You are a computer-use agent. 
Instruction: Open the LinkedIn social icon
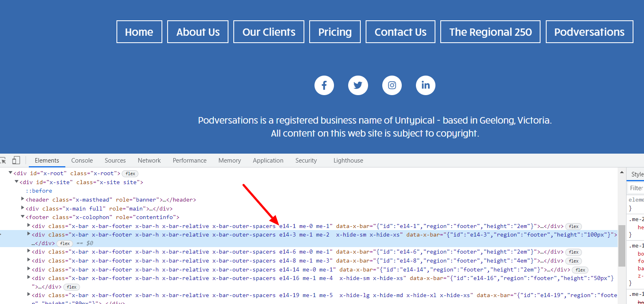click(426, 85)
